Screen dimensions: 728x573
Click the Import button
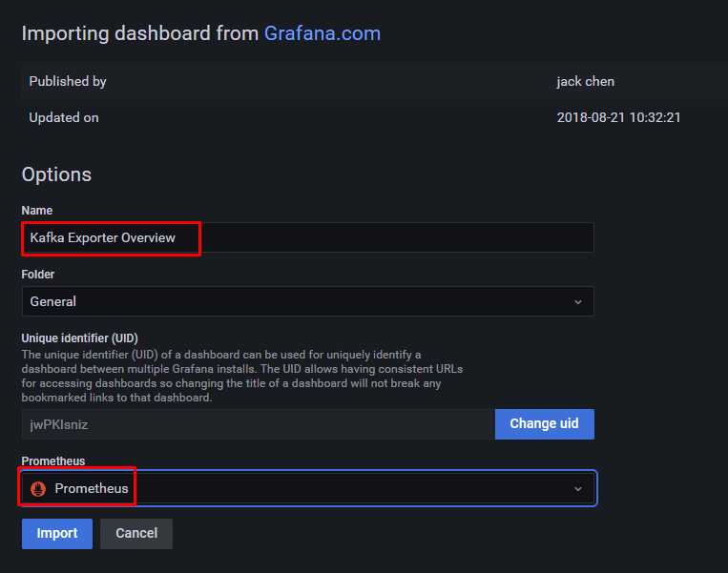(x=57, y=534)
